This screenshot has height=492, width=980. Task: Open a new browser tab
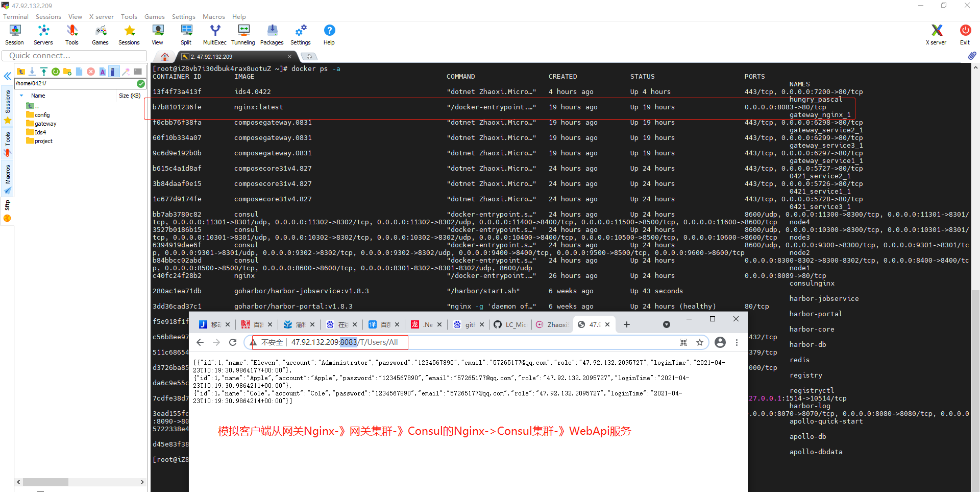click(627, 324)
